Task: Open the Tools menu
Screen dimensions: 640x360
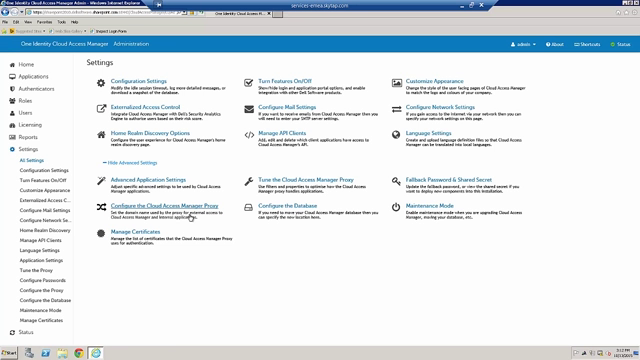Action: tap(62, 22)
